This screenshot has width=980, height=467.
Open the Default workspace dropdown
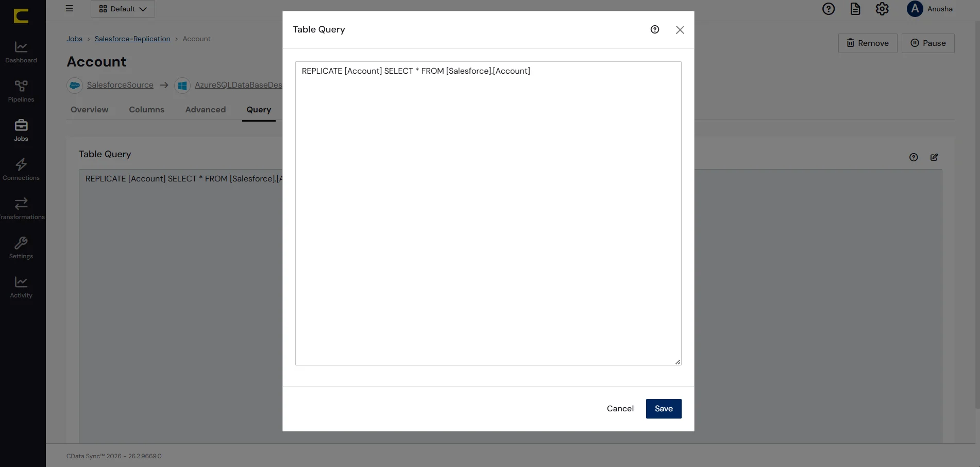[x=123, y=9]
